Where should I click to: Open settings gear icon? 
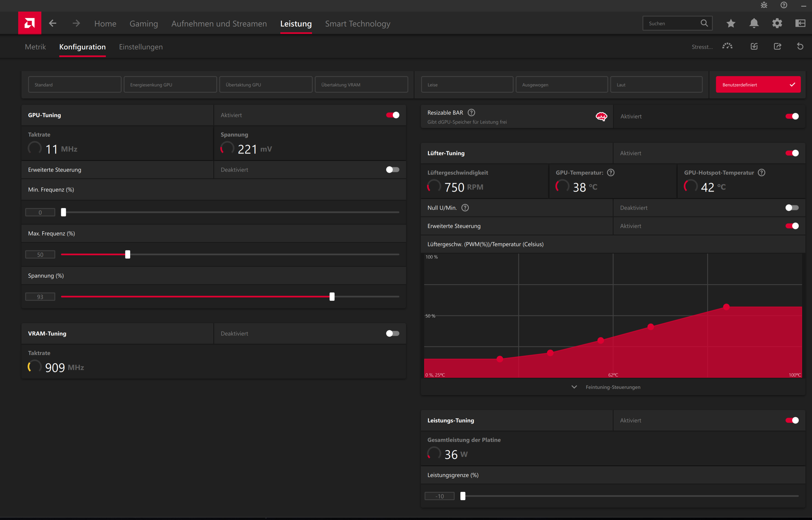pyautogui.click(x=777, y=23)
